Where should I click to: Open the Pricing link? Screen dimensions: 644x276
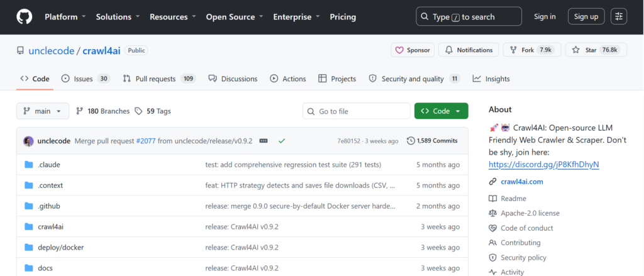coord(343,17)
